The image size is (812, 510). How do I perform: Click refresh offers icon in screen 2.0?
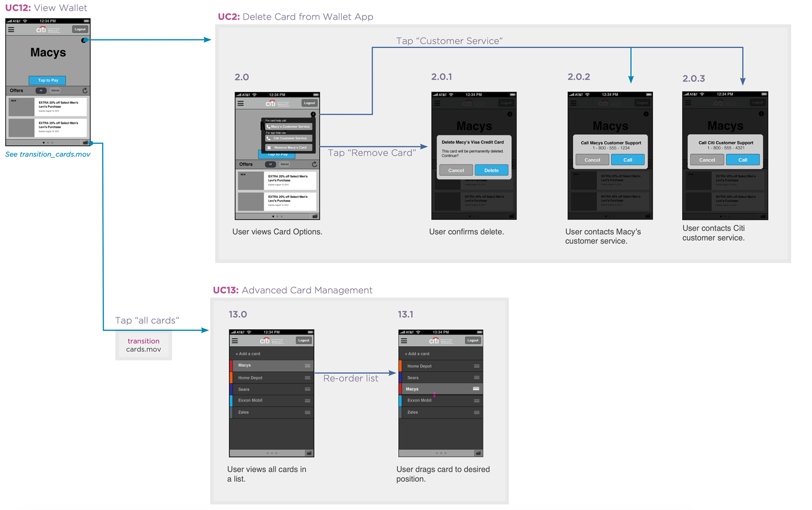pos(314,164)
